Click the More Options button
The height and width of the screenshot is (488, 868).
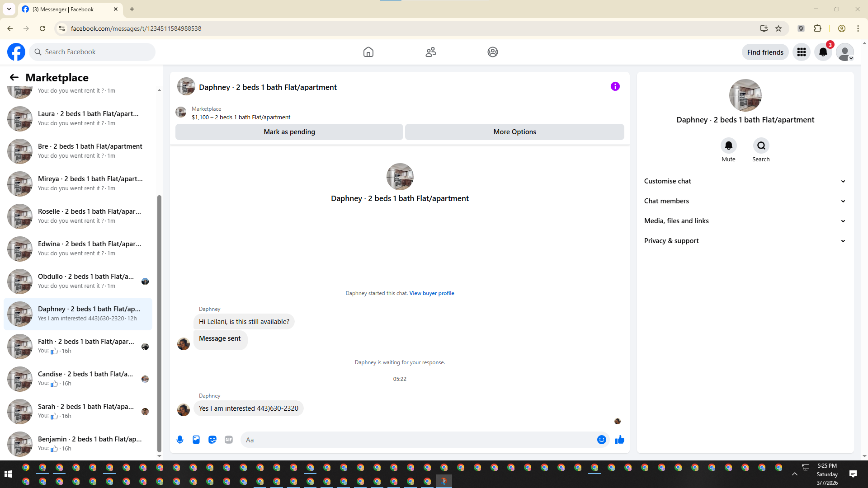click(514, 132)
